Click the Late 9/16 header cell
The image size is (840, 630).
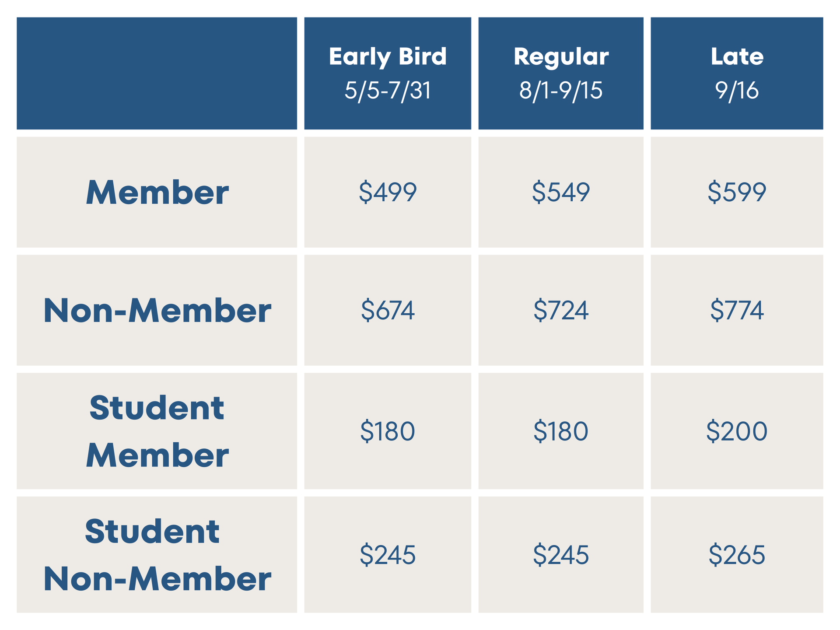point(737,73)
